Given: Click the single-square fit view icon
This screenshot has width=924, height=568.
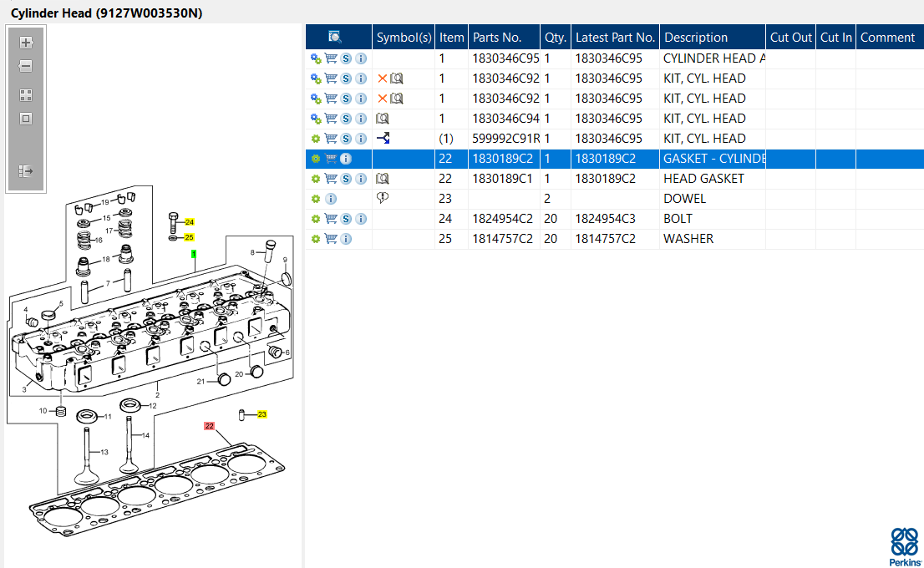Looking at the screenshot, I should coord(26,119).
